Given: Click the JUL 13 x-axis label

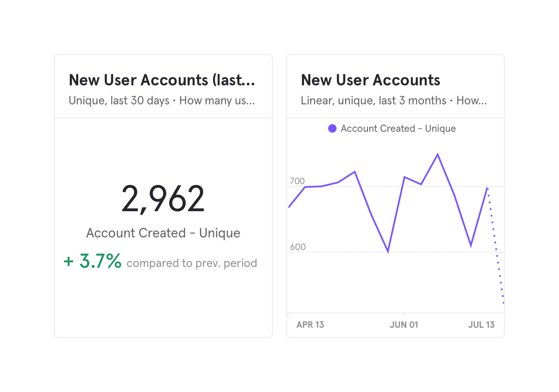Looking at the screenshot, I should [x=481, y=324].
